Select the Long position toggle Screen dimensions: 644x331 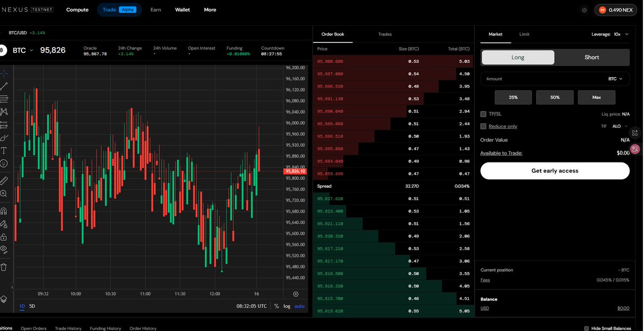(518, 57)
